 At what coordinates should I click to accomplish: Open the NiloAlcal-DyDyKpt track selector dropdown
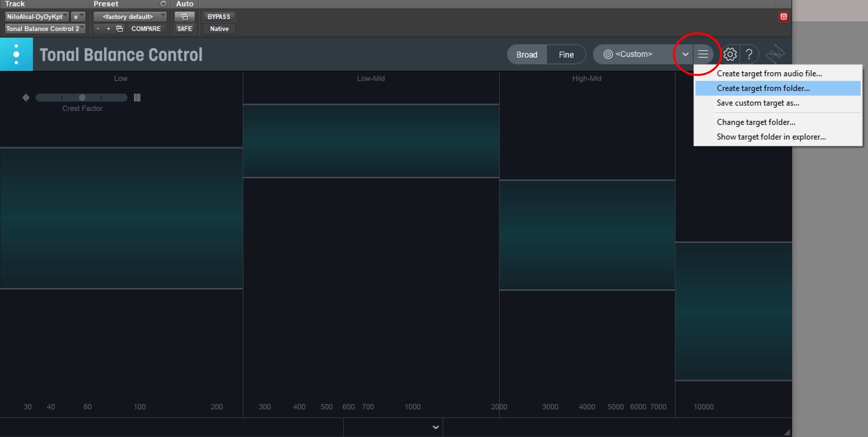click(x=37, y=17)
